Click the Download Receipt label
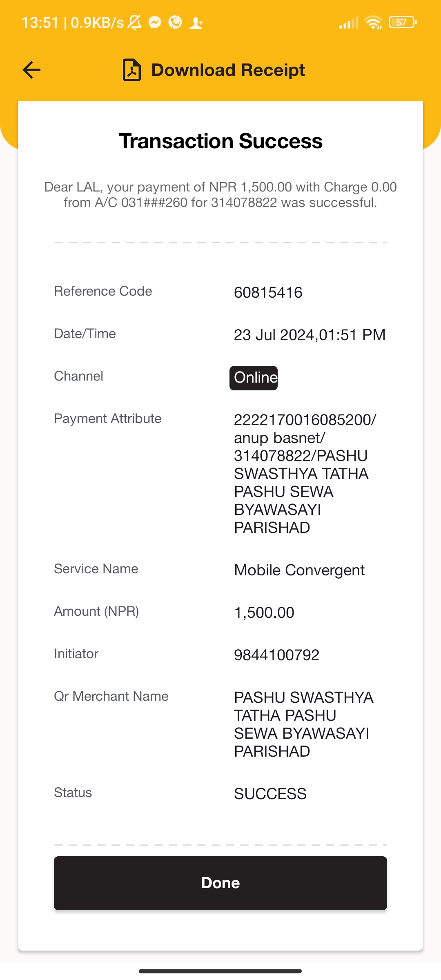 [228, 70]
